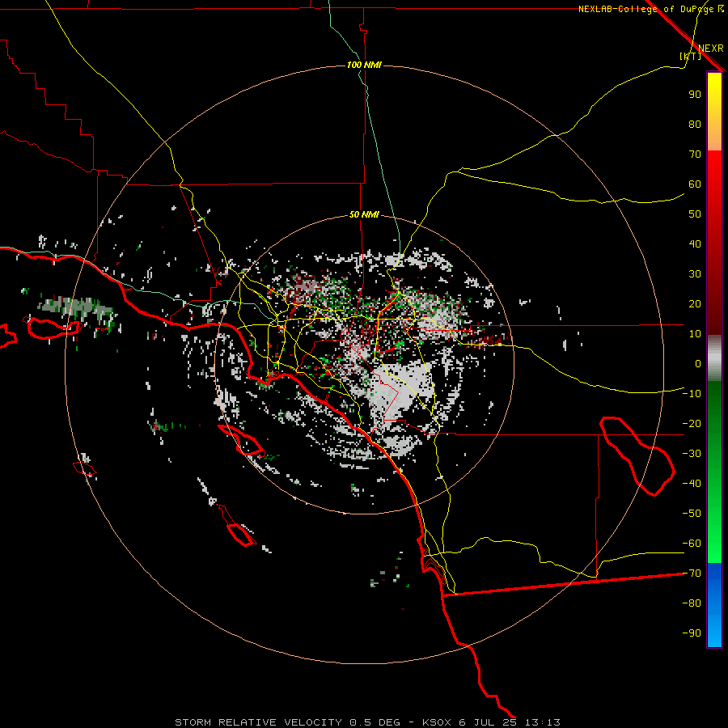This screenshot has height=728, width=728.
Task: Click the 50 value on the velocity scale
Action: tap(695, 214)
